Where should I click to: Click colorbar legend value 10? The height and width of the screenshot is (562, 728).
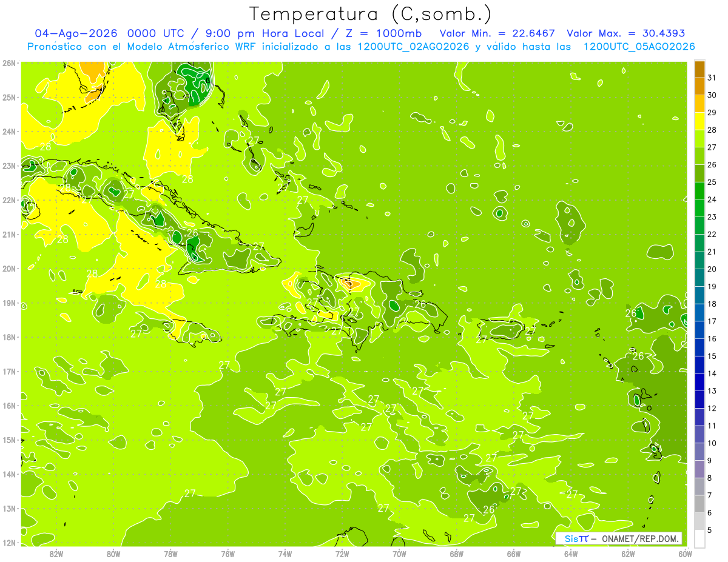[712, 443]
